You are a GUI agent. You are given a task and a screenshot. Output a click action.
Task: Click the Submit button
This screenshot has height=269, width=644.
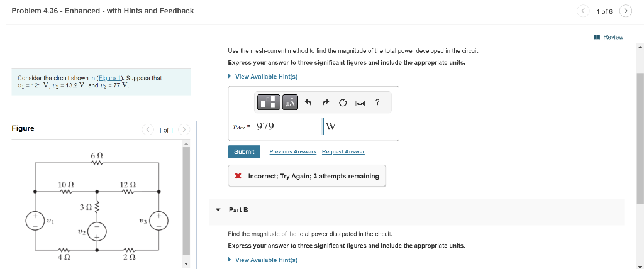click(x=244, y=152)
